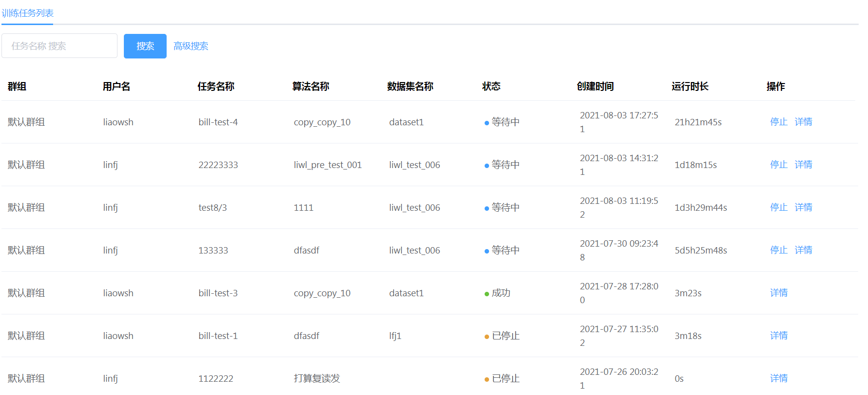868x395 pixels.
Task: Open 高级搜索 advanced search link
Action: pos(191,46)
